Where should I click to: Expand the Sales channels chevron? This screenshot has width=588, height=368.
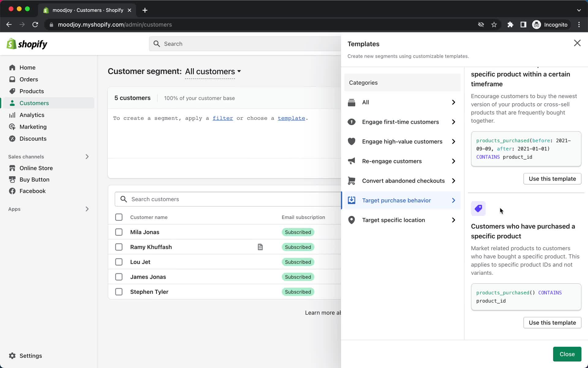point(87,157)
